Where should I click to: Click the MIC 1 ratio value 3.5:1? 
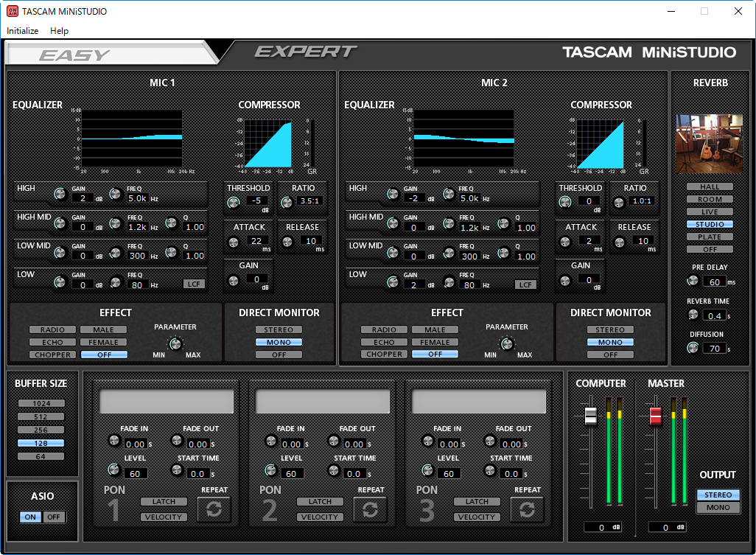309,201
